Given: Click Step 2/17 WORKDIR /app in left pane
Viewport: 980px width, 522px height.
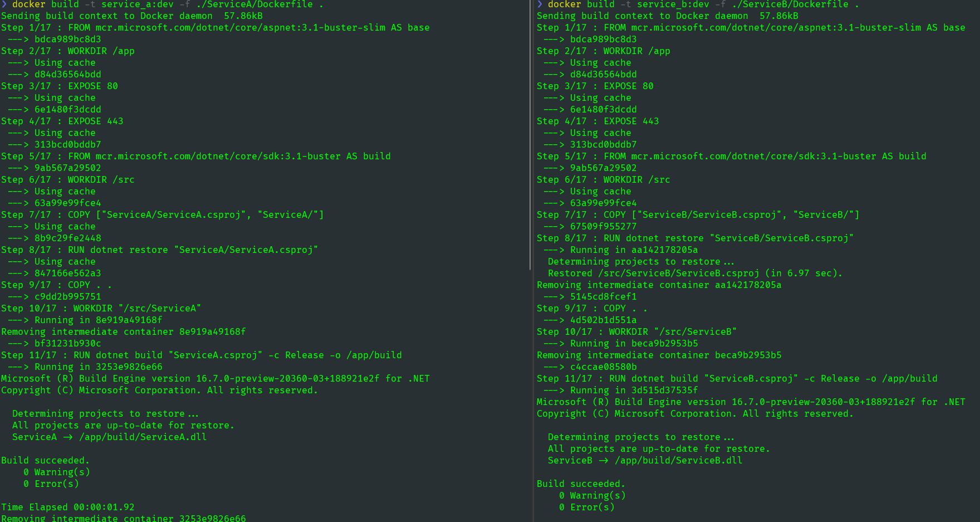Looking at the screenshot, I should [68, 51].
